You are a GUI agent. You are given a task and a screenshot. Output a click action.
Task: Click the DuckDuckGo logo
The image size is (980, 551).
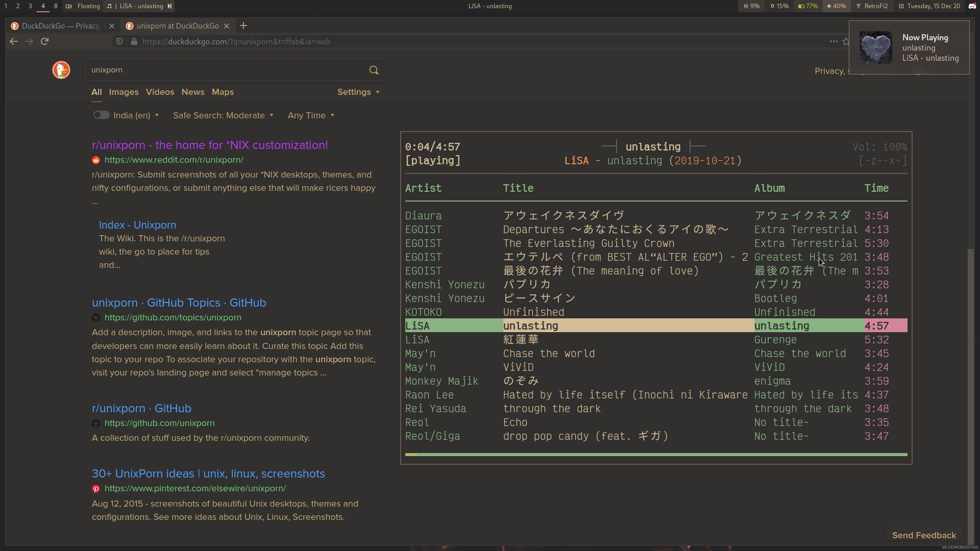click(61, 70)
